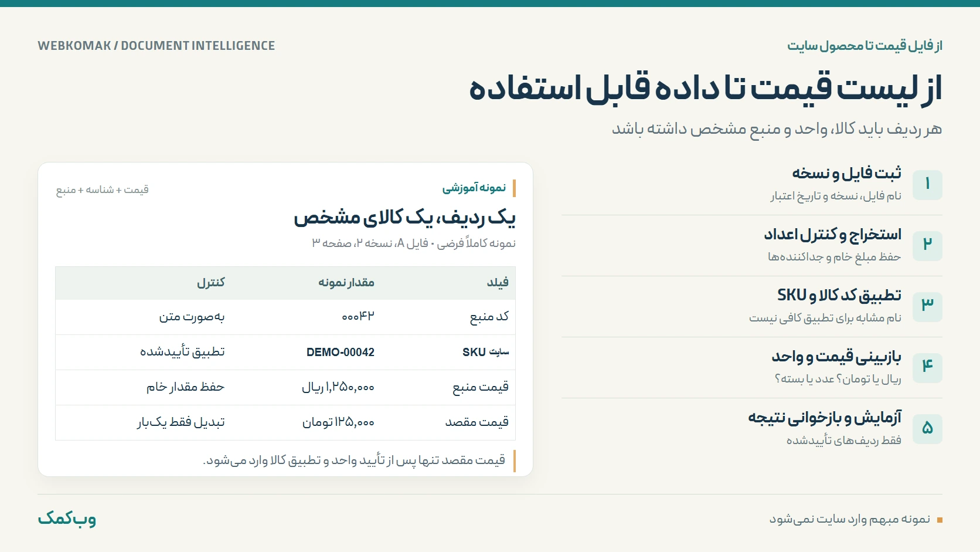The height and width of the screenshot is (552, 980).
Task: Click the تطبیق تأییدشده cell
Action: coord(182,352)
